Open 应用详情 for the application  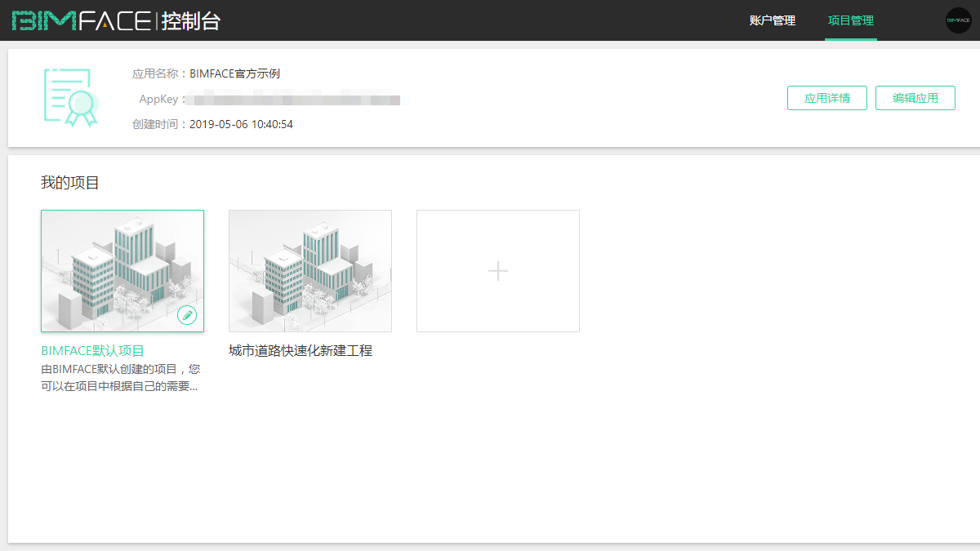pos(826,98)
